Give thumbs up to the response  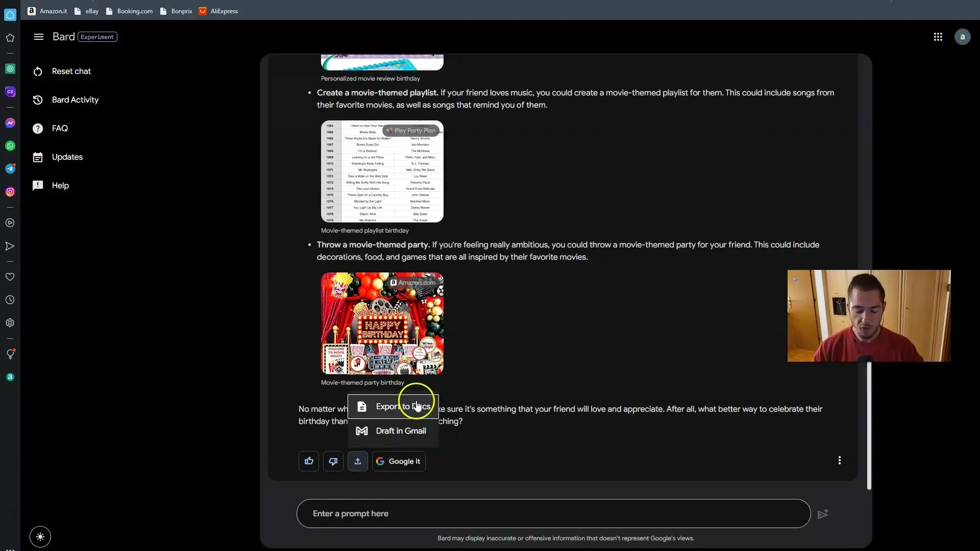[x=309, y=461]
